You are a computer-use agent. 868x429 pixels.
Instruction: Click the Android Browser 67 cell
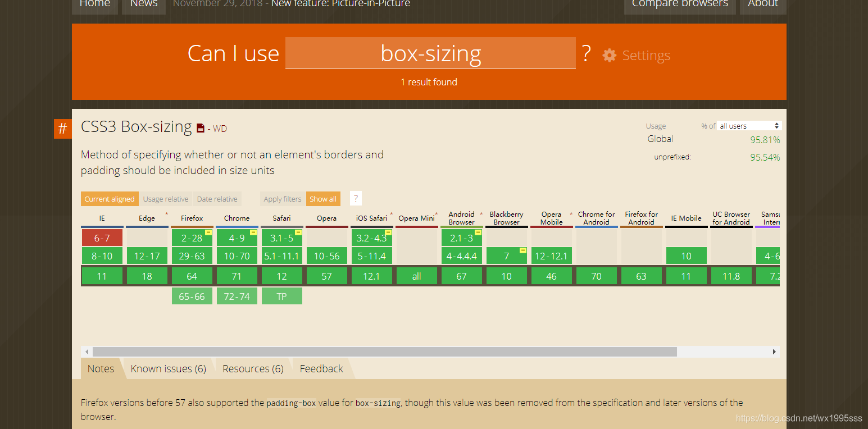[x=462, y=276]
